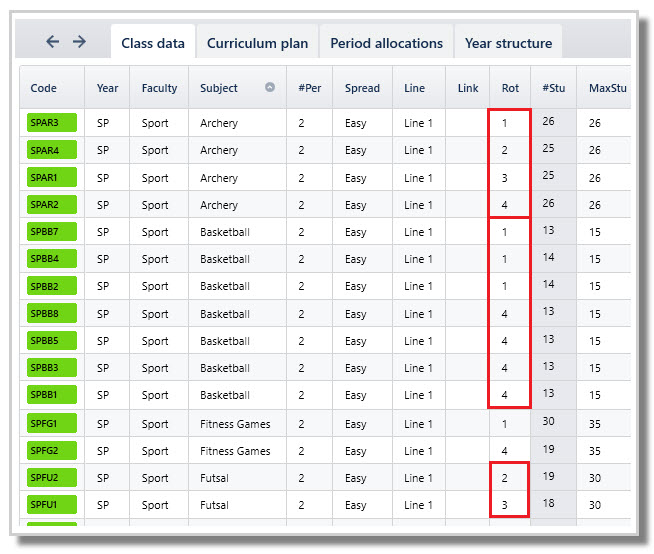Sort by the Code column header

pyautogui.click(x=43, y=88)
